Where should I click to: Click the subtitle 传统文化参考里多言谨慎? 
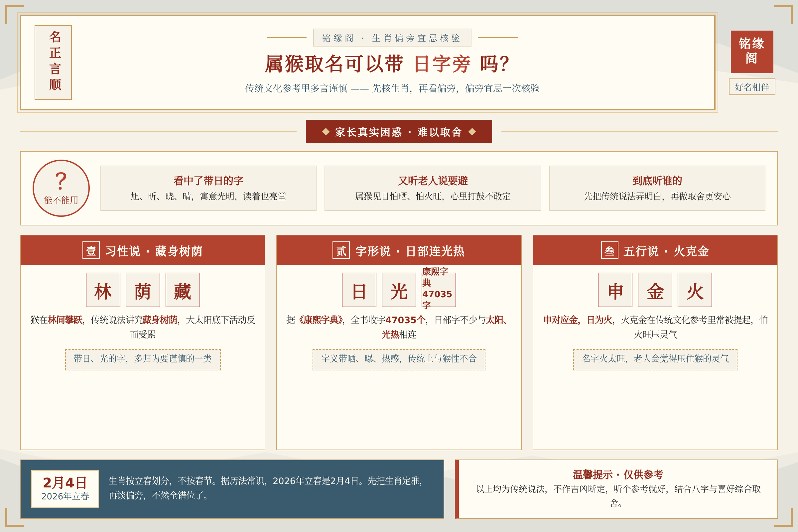(392, 88)
